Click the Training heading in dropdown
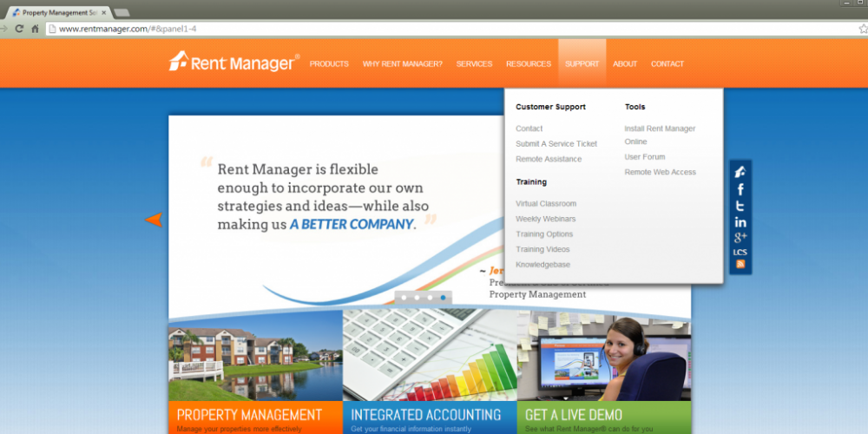 (531, 182)
